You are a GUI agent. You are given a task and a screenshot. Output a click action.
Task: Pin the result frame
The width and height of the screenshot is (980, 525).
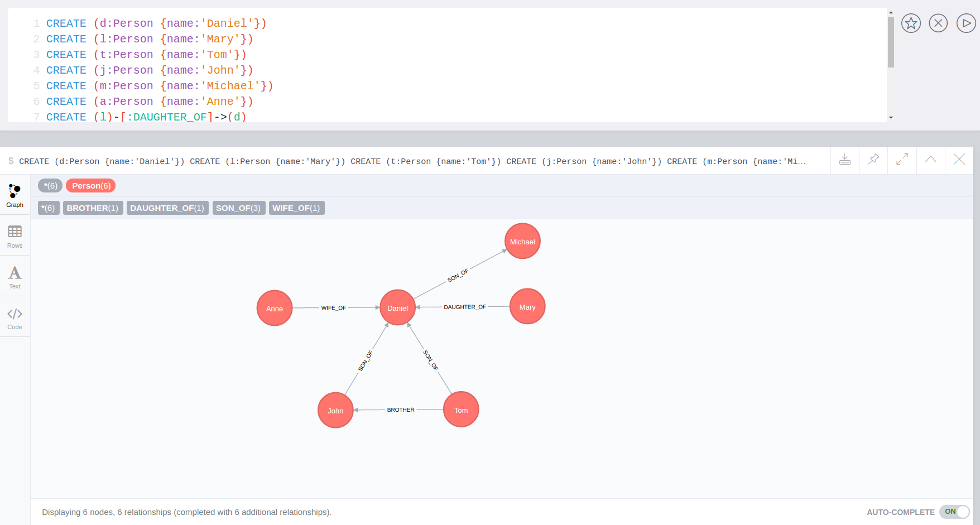pos(873,160)
